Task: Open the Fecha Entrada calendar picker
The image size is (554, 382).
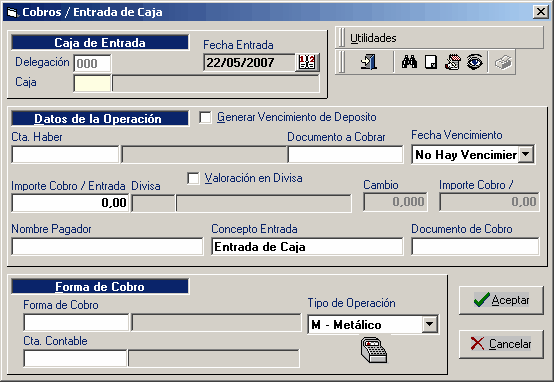Action: (307, 63)
